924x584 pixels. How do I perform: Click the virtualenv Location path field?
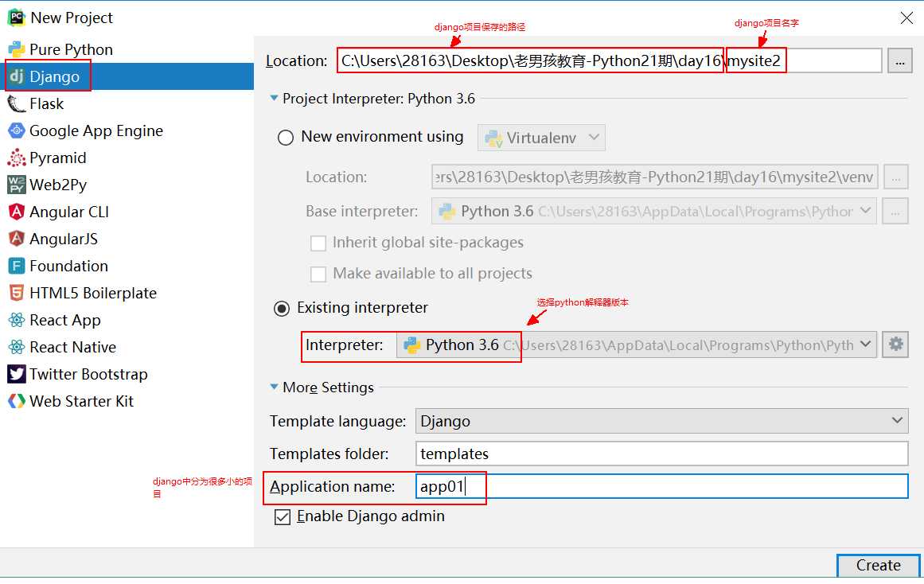click(655, 177)
